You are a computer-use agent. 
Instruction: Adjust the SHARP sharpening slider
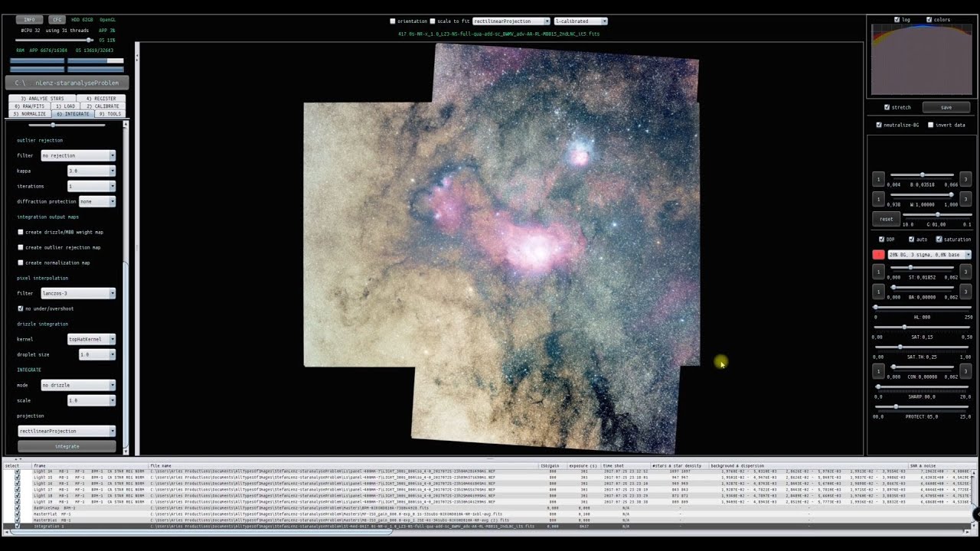coord(922,386)
